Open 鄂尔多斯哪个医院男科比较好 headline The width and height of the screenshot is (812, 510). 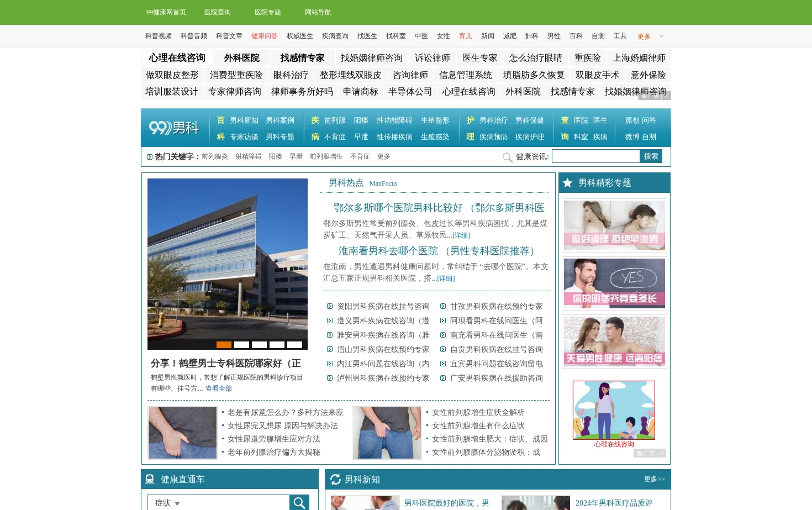click(x=439, y=208)
